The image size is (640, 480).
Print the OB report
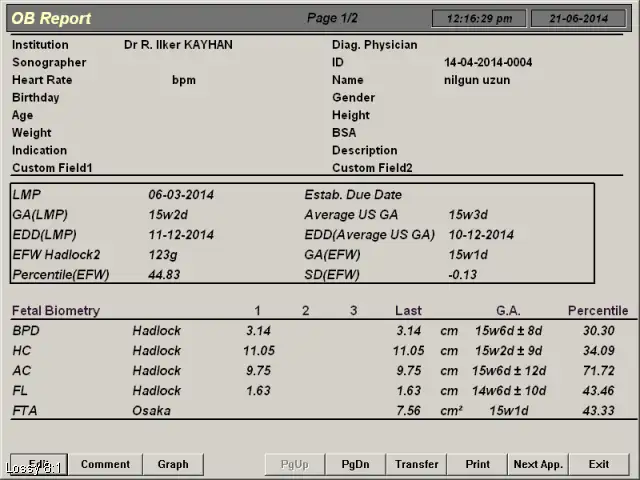coord(478,464)
